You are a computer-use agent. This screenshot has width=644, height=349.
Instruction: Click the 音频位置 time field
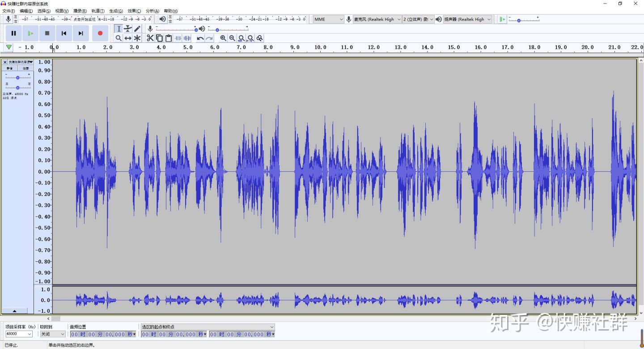(103, 334)
